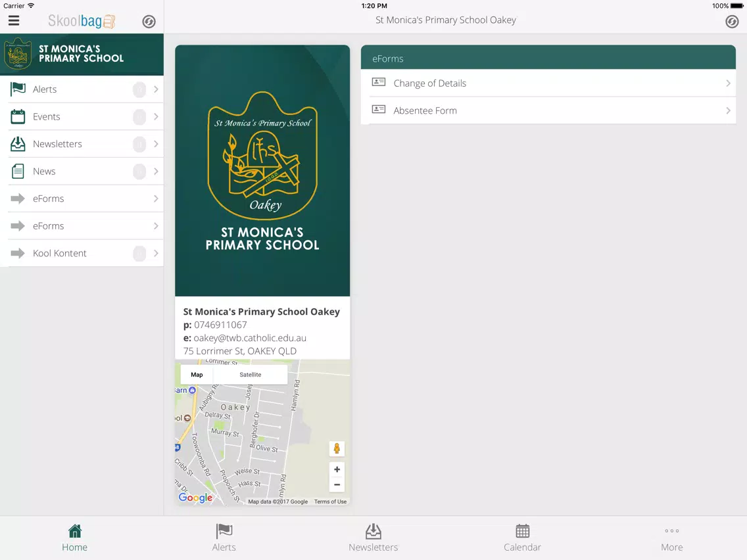
Task: Click the Kool Kontent count badge
Action: click(139, 253)
